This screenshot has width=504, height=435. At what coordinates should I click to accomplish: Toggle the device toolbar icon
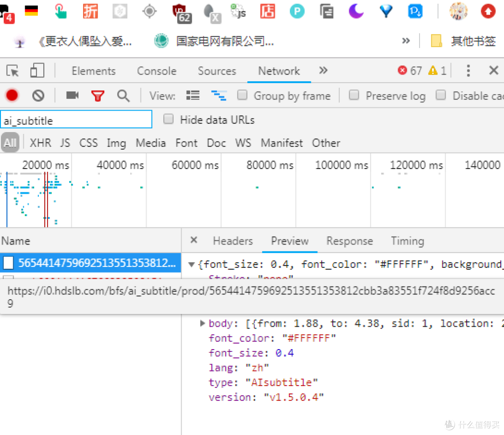tap(37, 70)
